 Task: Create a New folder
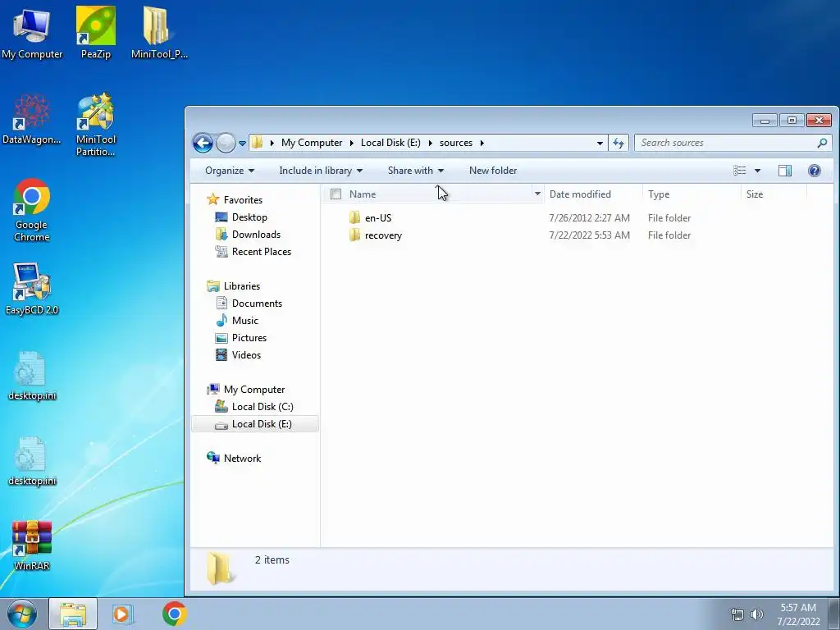tap(493, 171)
